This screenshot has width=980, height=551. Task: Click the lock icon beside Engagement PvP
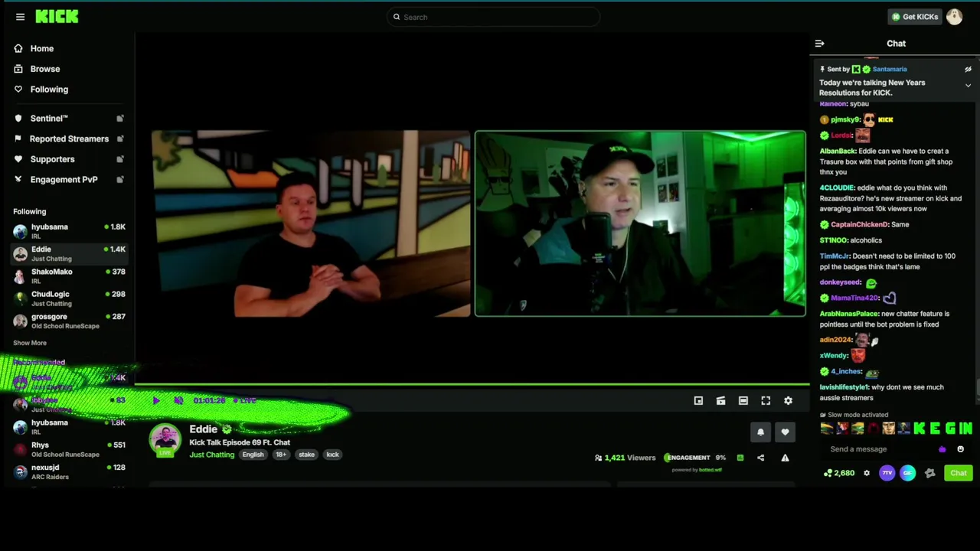tap(120, 180)
